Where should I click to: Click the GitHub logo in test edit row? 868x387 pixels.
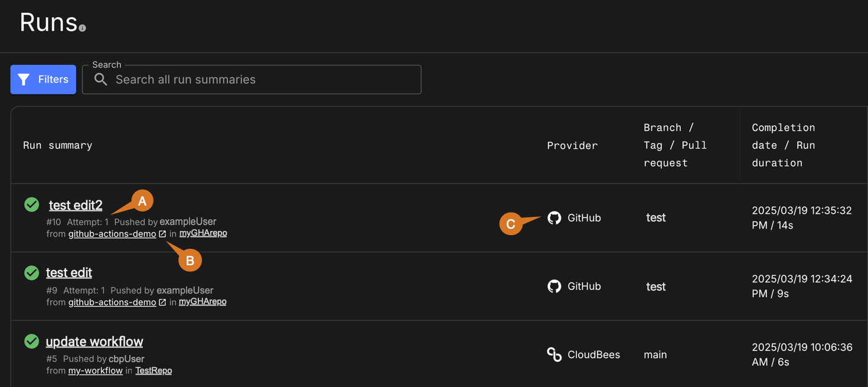click(554, 287)
